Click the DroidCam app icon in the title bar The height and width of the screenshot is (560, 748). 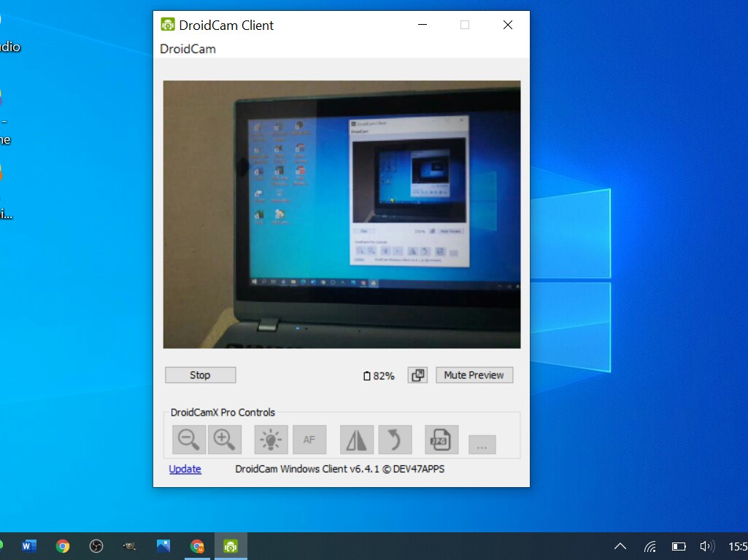[x=167, y=25]
